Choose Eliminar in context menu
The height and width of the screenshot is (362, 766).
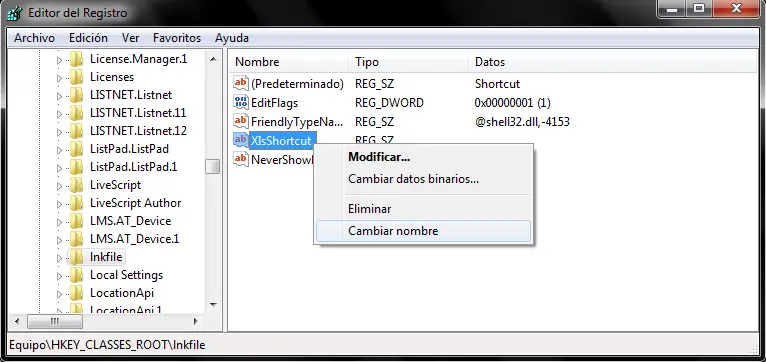pos(423,209)
